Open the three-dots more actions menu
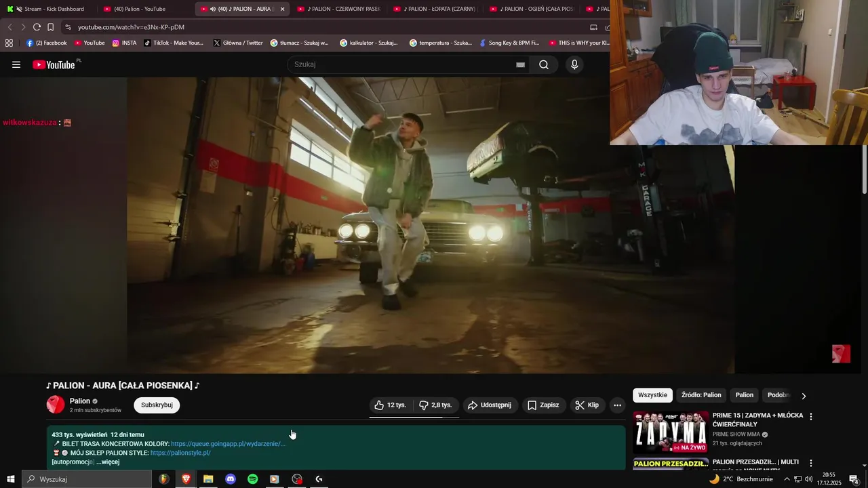 (617, 405)
